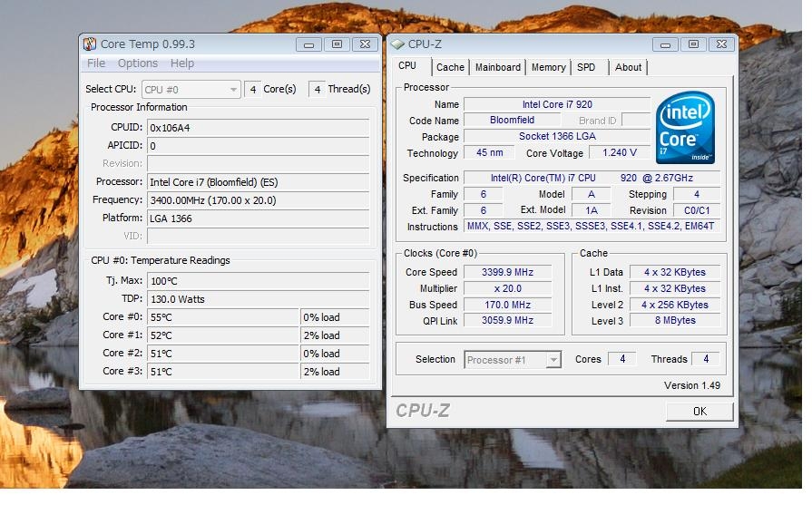This screenshot has height=505, width=812.
Task: Click the Revision value C0/C1 in CPU-Z
Action: click(x=697, y=210)
